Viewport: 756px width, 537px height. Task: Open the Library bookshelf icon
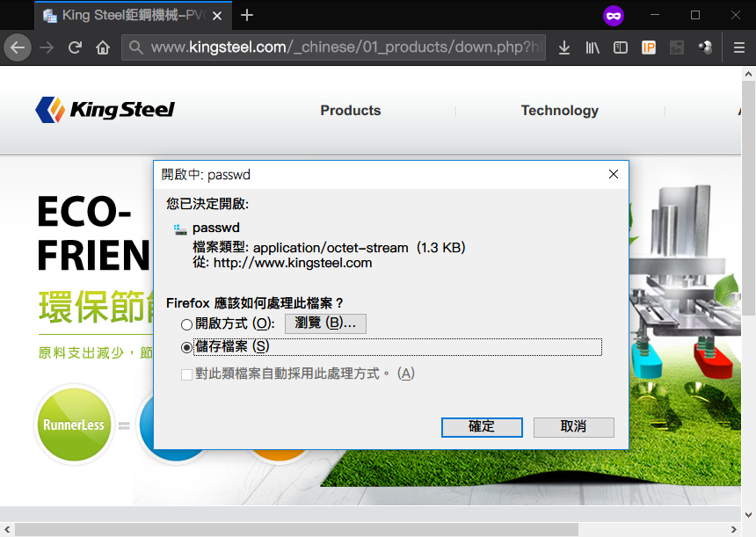(592, 47)
